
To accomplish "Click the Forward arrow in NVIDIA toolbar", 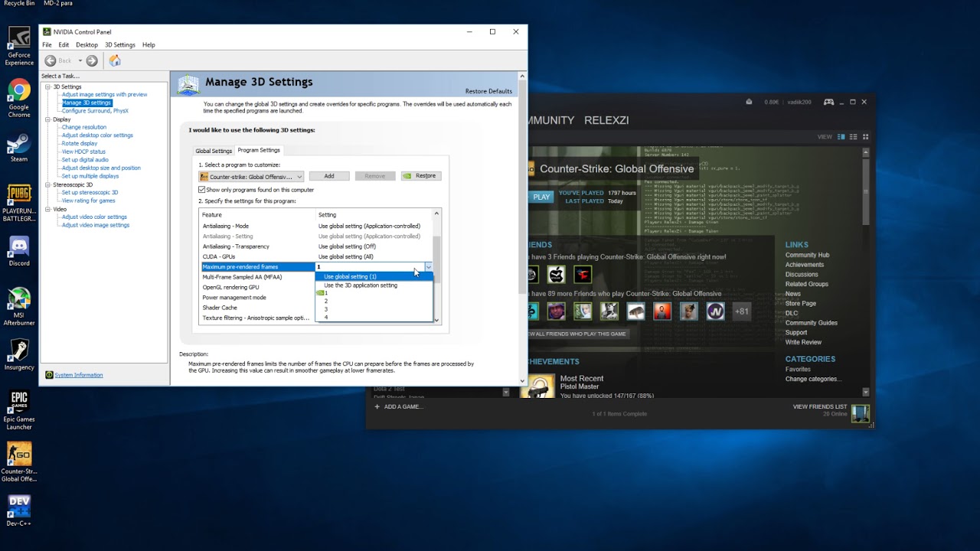I will pyautogui.click(x=92, y=60).
